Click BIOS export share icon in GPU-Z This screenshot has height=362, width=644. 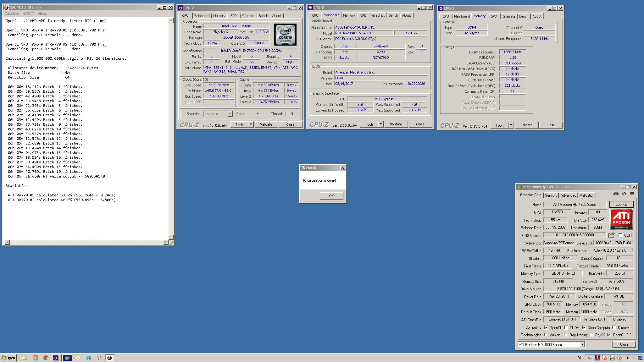click(x=611, y=235)
